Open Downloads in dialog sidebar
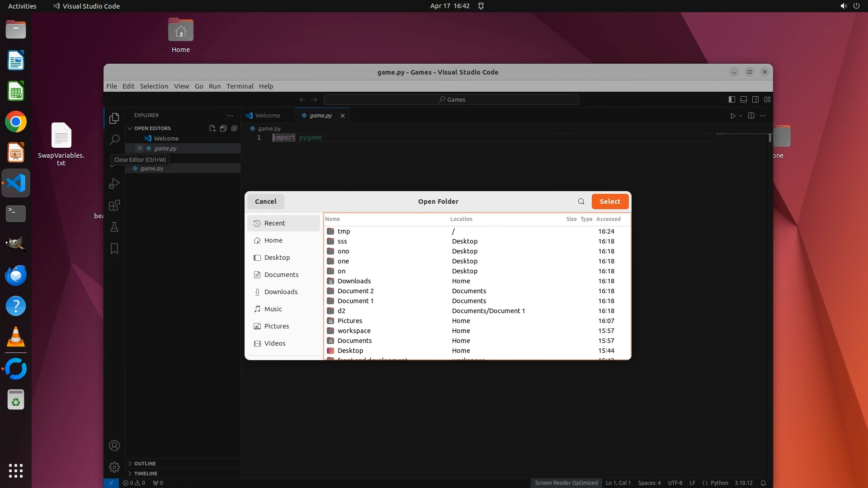This screenshot has height=488, width=868. click(280, 292)
